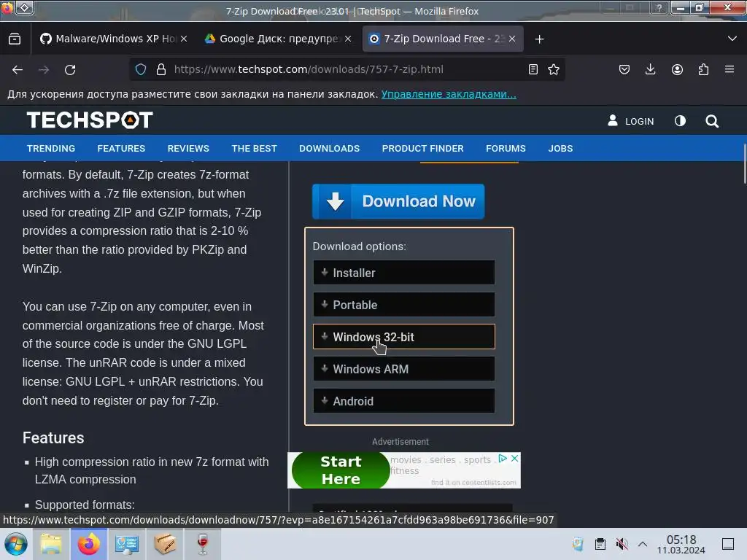Close the 7-Zip Download Free tab
The width and height of the screenshot is (747, 560).
click(512, 39)
